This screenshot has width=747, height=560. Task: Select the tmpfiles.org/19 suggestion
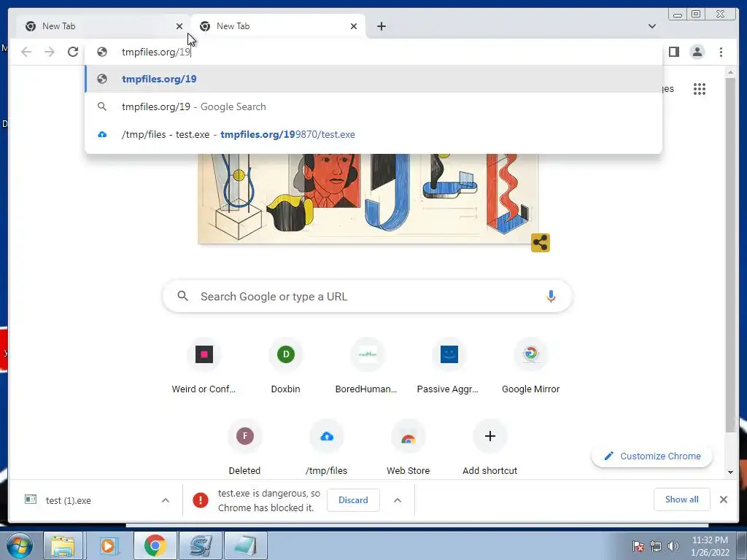[x=373, y=79]
